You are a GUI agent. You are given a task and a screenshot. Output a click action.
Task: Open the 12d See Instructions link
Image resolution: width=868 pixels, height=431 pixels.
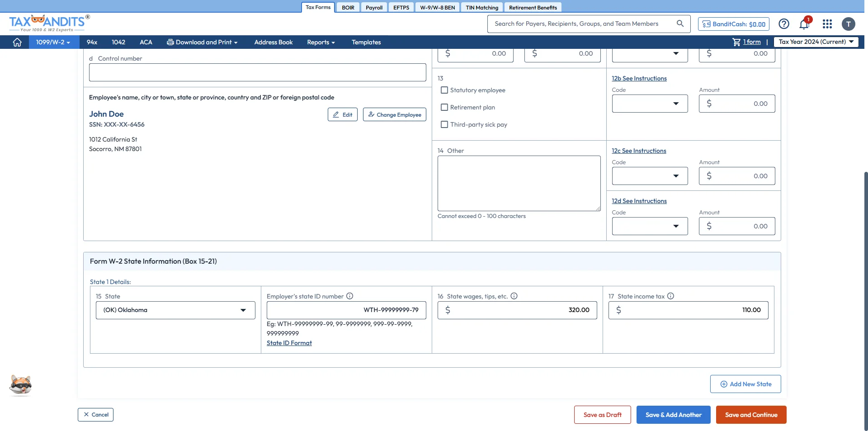(x=639, y=201)
